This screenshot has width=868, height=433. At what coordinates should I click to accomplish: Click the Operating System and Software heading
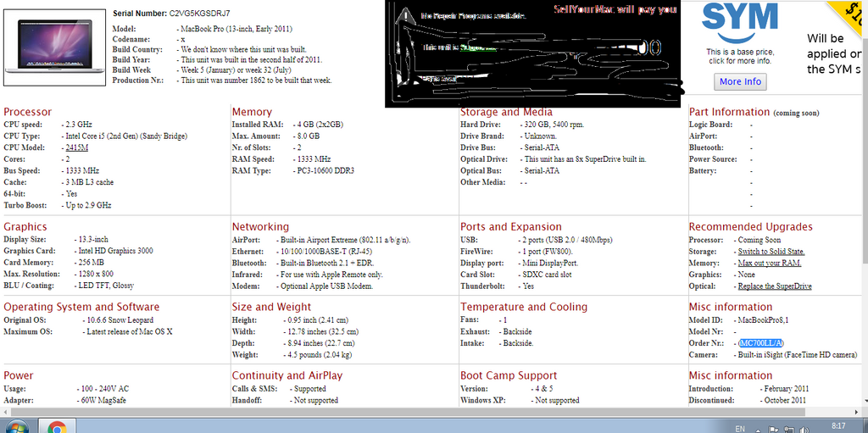(81, 307)
